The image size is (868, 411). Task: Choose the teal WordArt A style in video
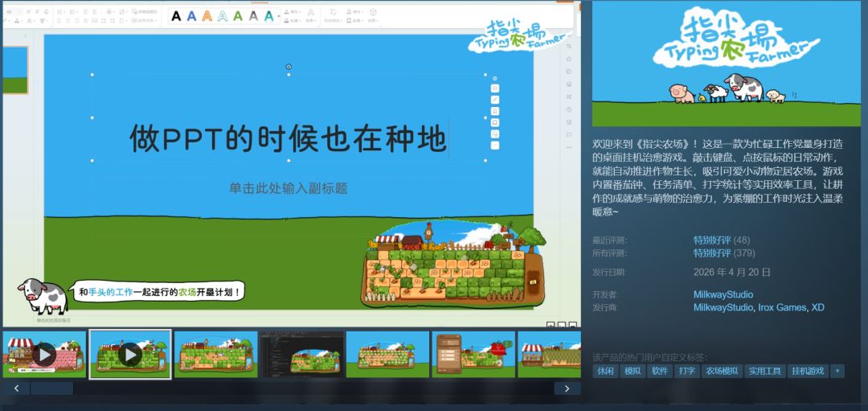[269, 16]
